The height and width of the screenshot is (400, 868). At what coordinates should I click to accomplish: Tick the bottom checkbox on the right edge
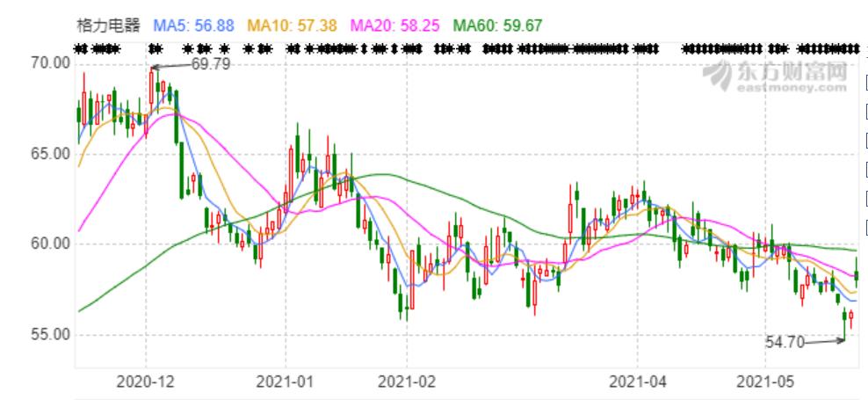pyautogui.click(x=865, y=223)
